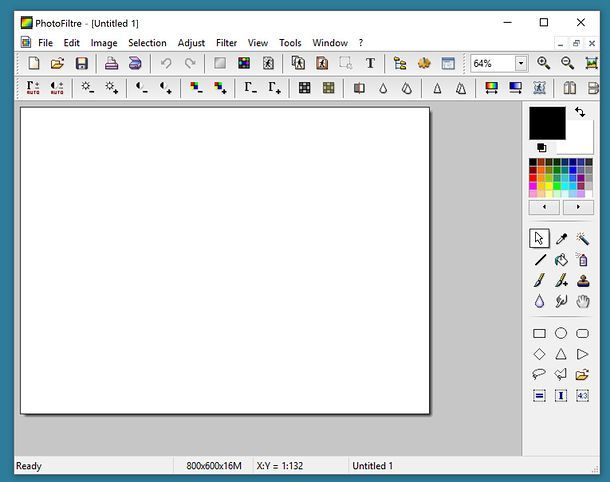Choose the Triangle selection shape
The width and height of the screenshot is (610, 482).
pos(561,354)
